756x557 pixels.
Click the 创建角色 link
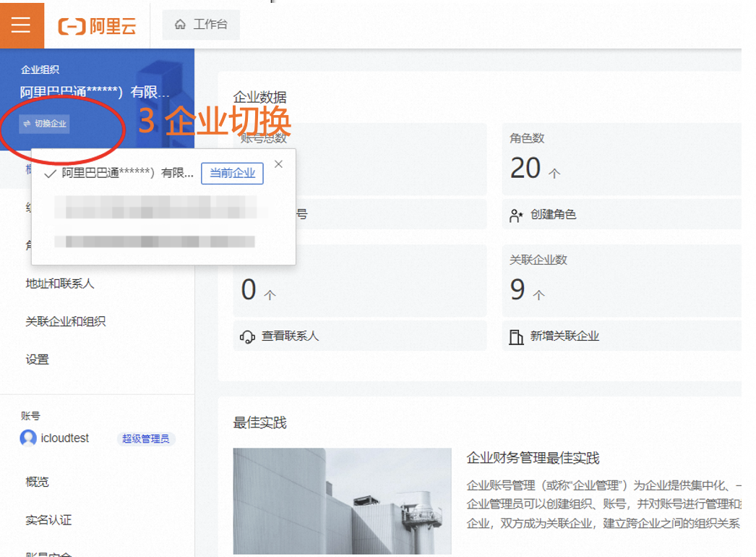[x=553, y=214]
